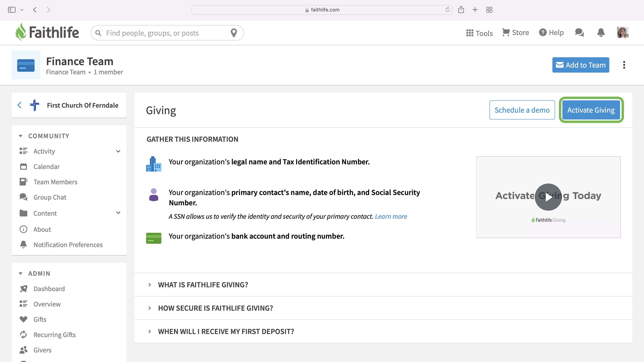Click the Finance Team title
The width and height of the screenshot is (644, 362).
point(80,61)
